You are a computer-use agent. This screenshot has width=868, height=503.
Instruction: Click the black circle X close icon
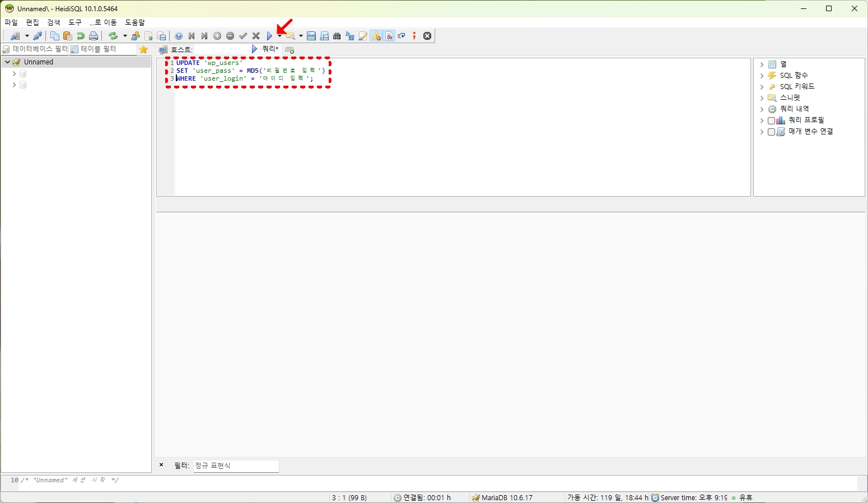click(x=427, y=36)
